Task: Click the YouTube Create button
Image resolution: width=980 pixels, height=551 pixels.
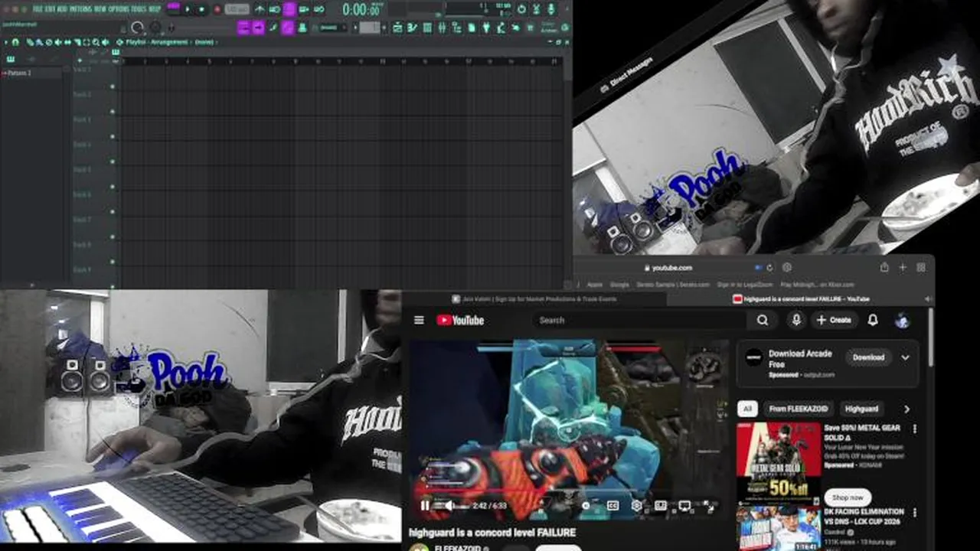Action: (834, 320)
